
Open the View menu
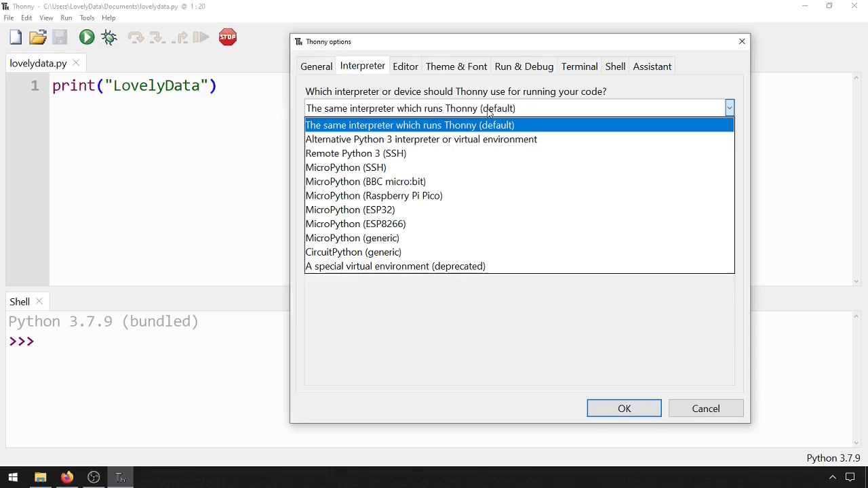[46, 18]
